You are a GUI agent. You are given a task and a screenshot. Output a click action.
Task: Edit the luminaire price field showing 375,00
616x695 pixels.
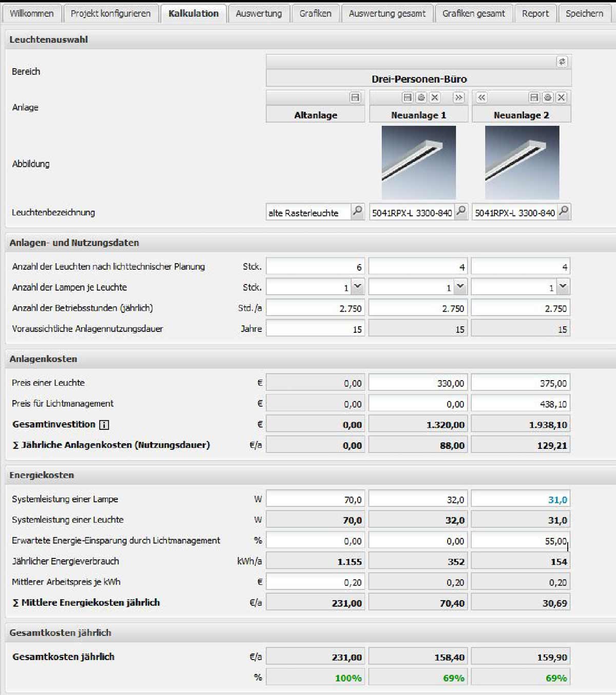521,383
